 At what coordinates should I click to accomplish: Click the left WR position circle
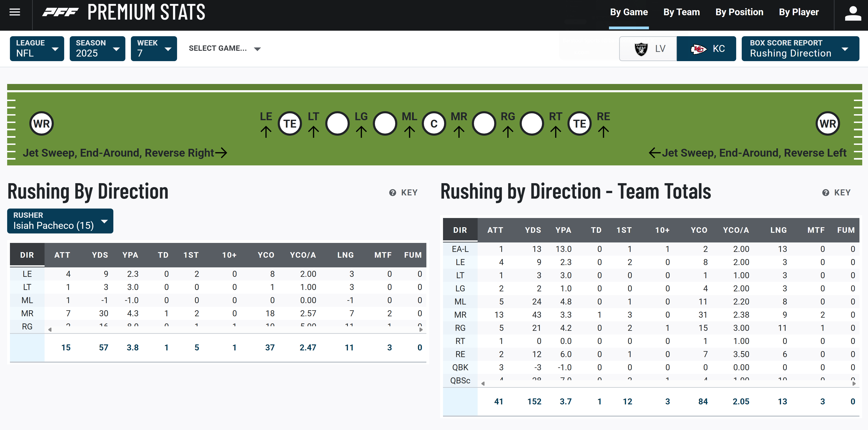point(42,124)
